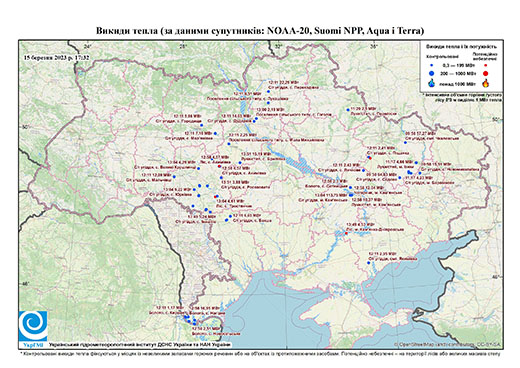Click the UkrGMI spiral logo
The image size is (520, 368).
tap(33, 326)
